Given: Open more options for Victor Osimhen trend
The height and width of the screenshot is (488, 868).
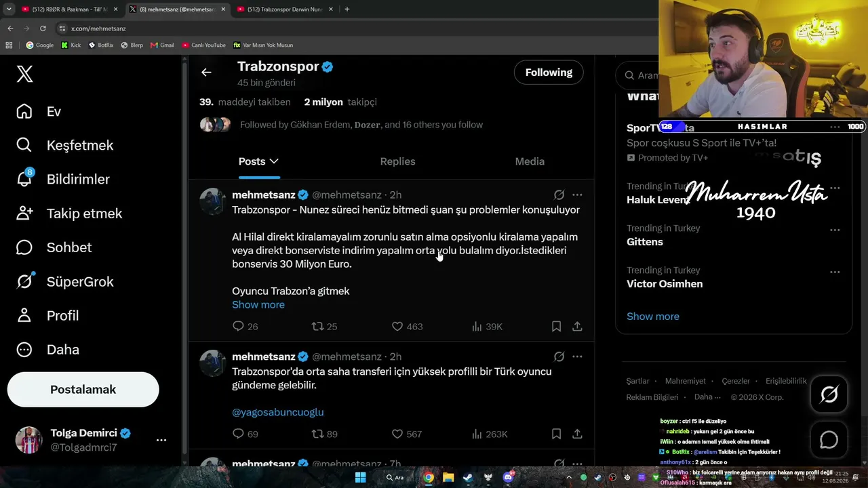Looking at the screenshot, I should [x=835, y=272].
